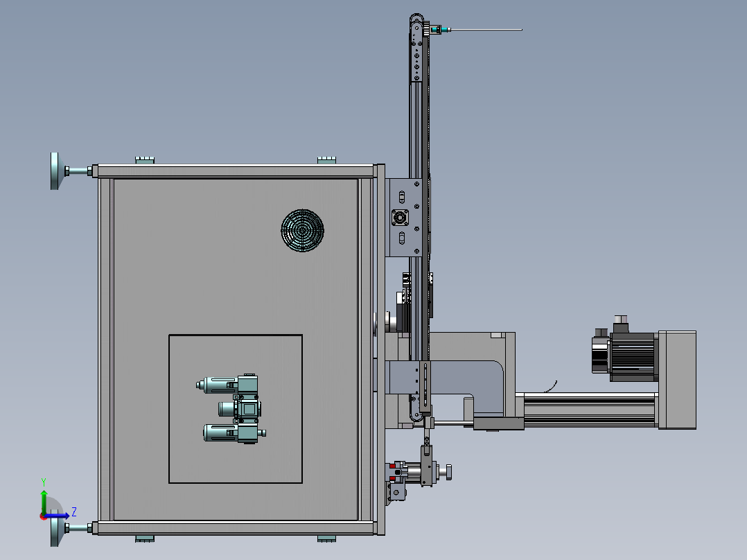Click the square connector on the mounting bracket

coord(400,218)
